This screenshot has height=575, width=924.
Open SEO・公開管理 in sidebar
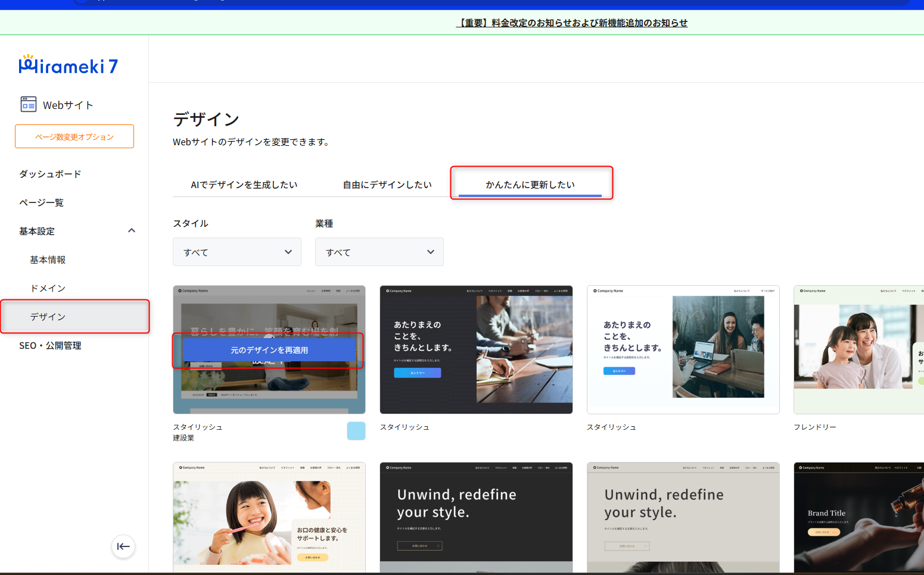(x=50, y=345)
